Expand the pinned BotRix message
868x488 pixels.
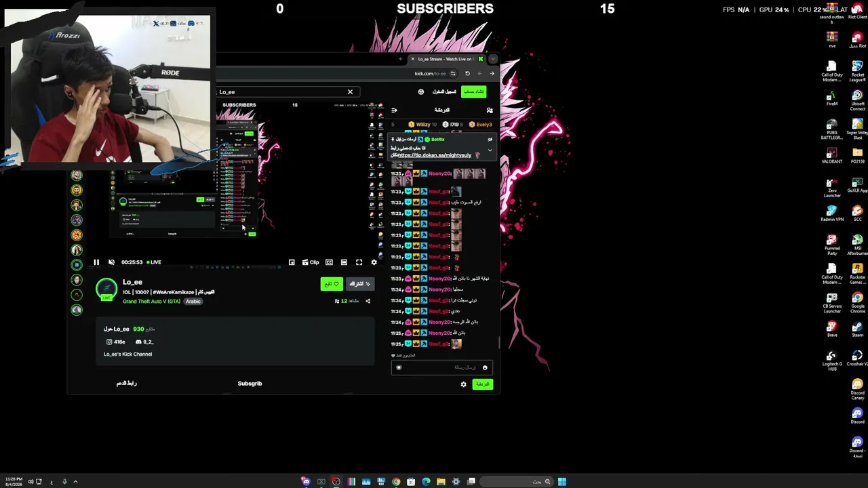490,150
